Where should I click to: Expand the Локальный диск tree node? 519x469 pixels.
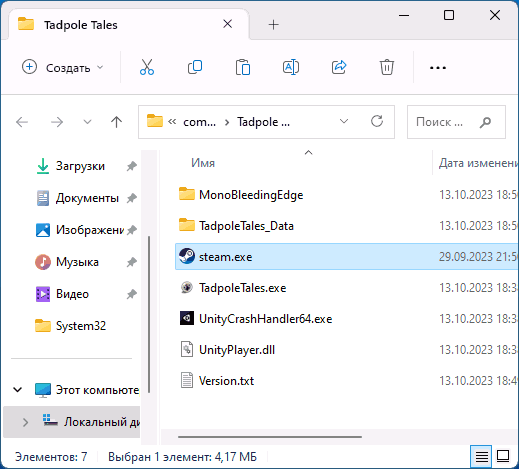tap(25, 422)
